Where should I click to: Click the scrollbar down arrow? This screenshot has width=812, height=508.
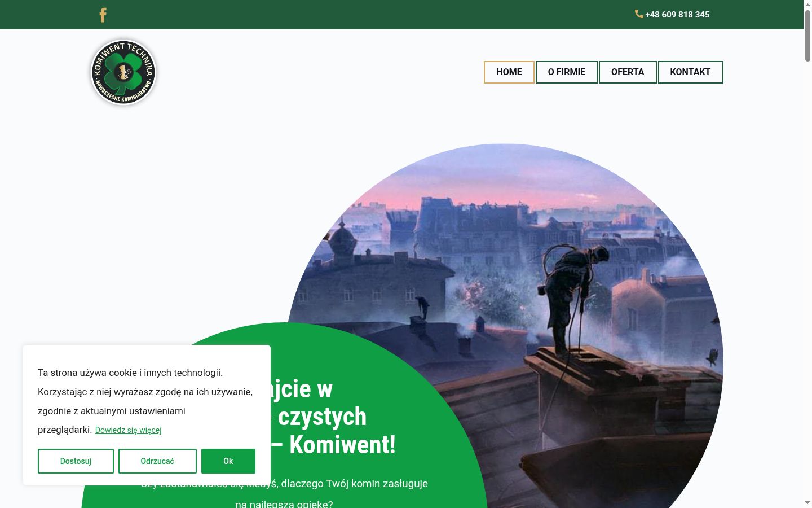(807, 503)
